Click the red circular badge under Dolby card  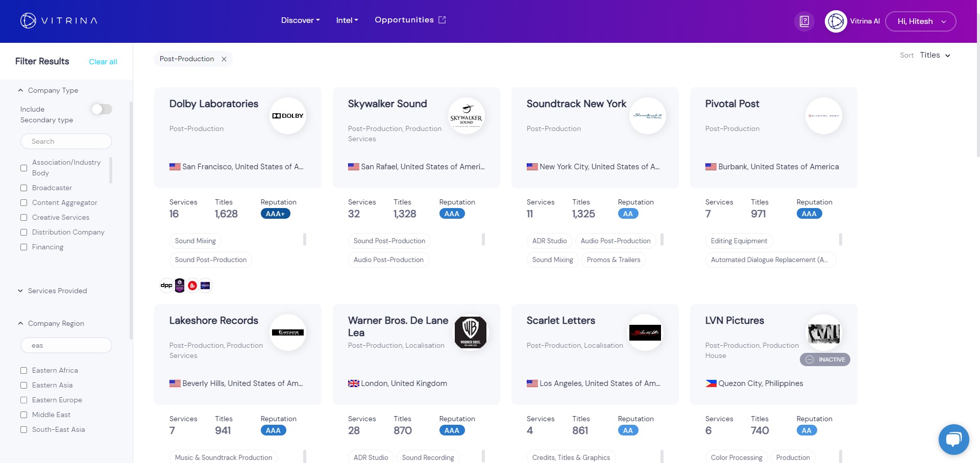[192, 286]
